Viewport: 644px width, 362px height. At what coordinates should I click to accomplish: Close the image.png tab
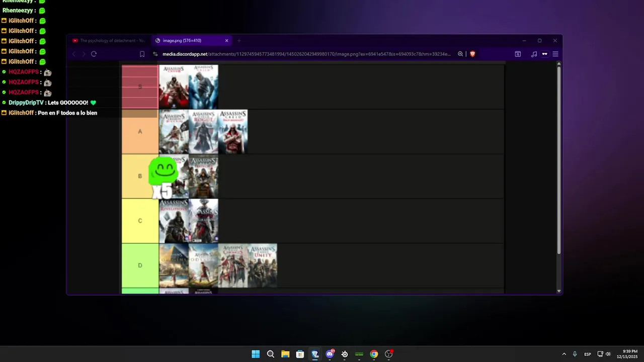tap(226, 41)
